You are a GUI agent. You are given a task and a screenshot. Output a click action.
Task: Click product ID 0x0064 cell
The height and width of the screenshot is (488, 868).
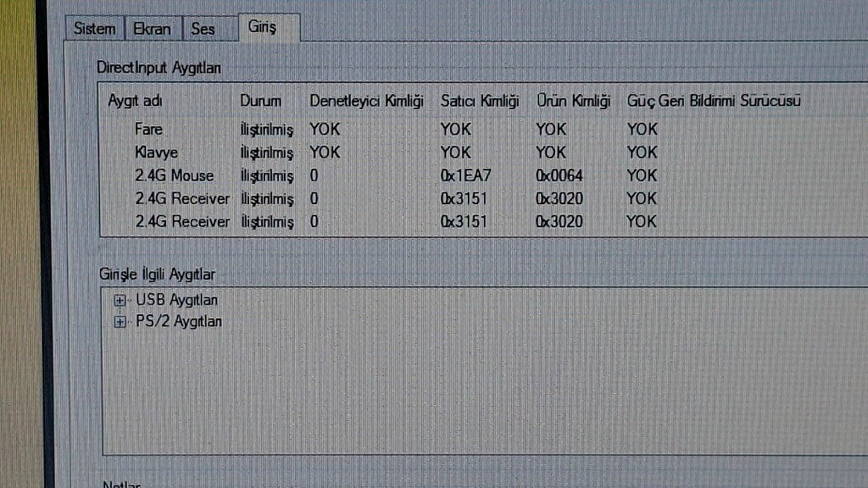coord(559,175)
